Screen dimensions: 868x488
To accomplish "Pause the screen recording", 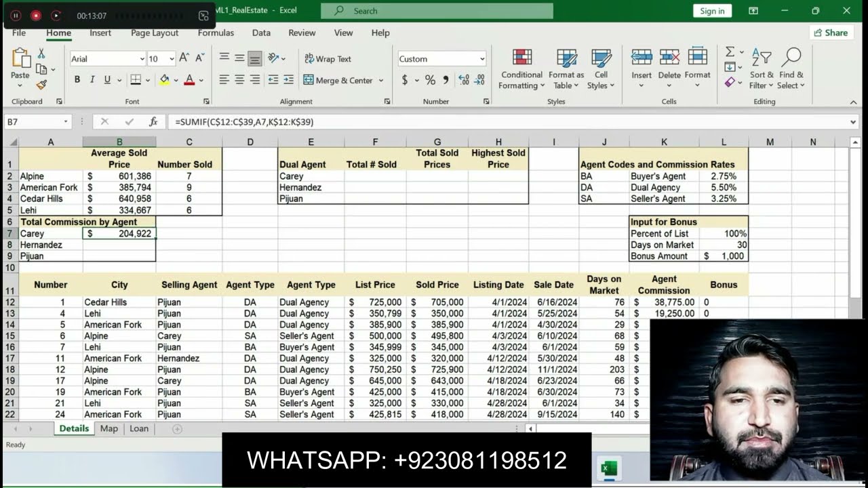I will (x=16, y=15).
